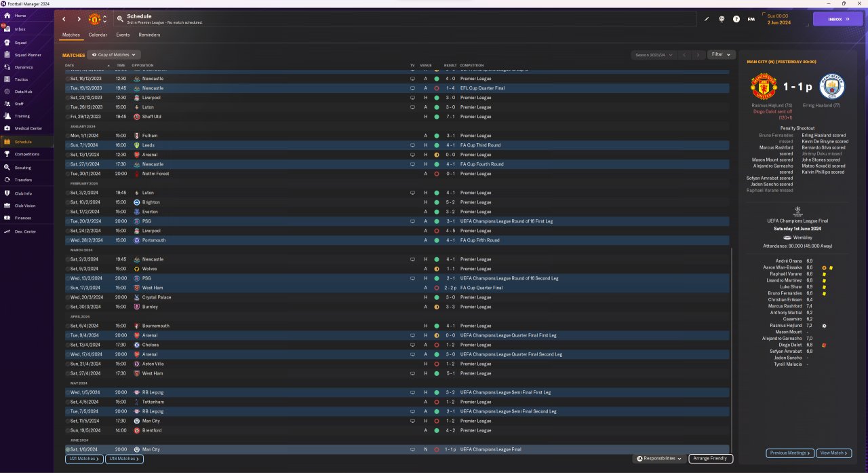Expand U18 Matches
868x473 pixels.
[125, 459]
